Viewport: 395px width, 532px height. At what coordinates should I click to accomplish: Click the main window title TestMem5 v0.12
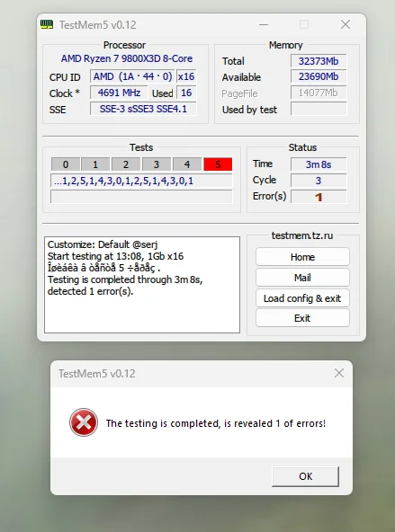point(98,25)
